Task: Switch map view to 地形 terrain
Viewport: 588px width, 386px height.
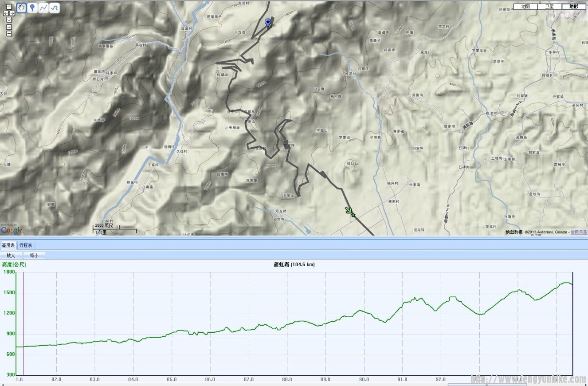Action: (573, 7)
